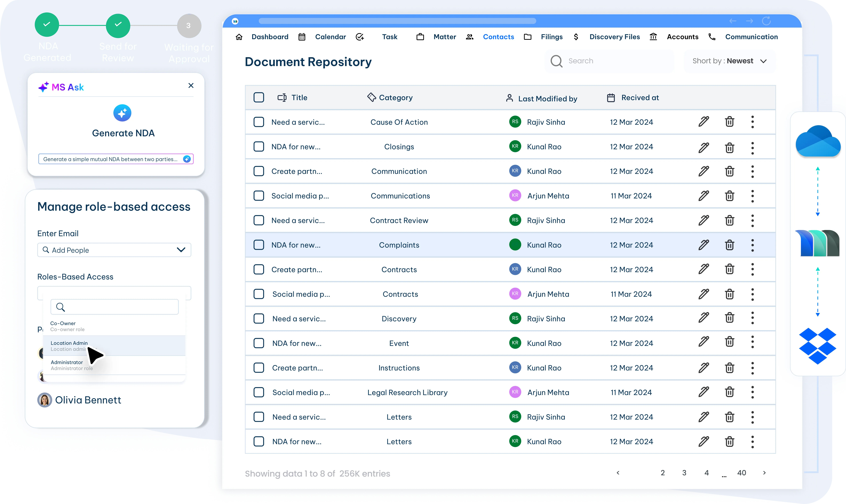The image size is (846, 504).
Task: Submit NDA prompt with sparkle send icon
Action: pos(187,159)
